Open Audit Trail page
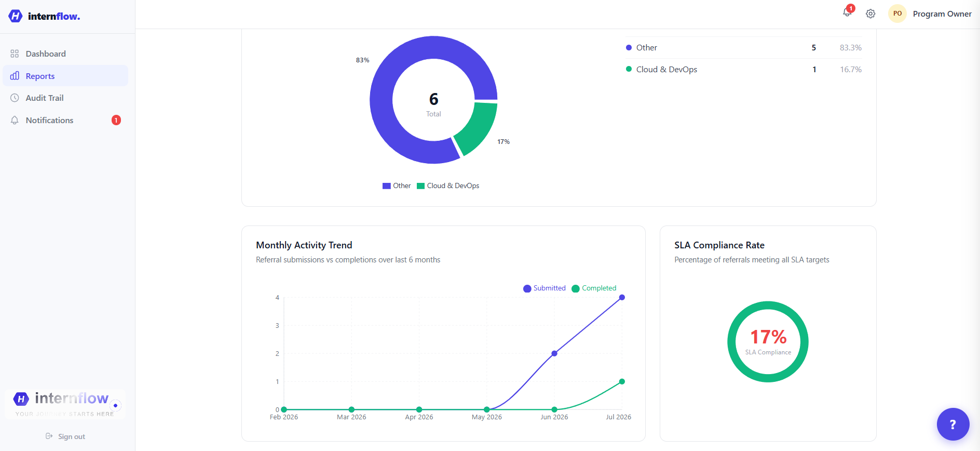The width and height of the screenshot is (980, 451). [65, 98]
